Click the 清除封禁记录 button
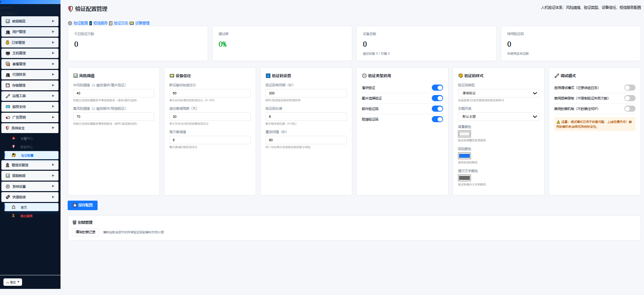This screenshot has width=644, height=295. click(85, 232)
